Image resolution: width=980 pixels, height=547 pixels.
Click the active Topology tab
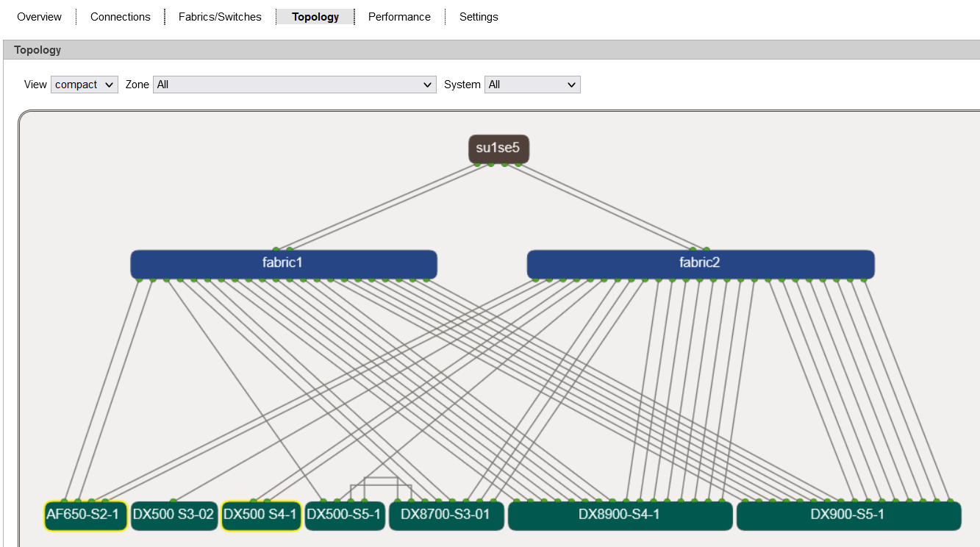pos(315,17)
